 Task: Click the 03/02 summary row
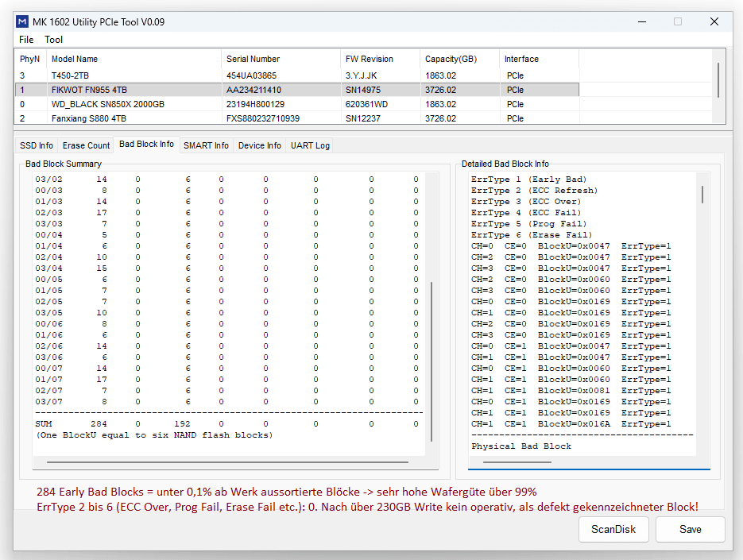[227, 180]
